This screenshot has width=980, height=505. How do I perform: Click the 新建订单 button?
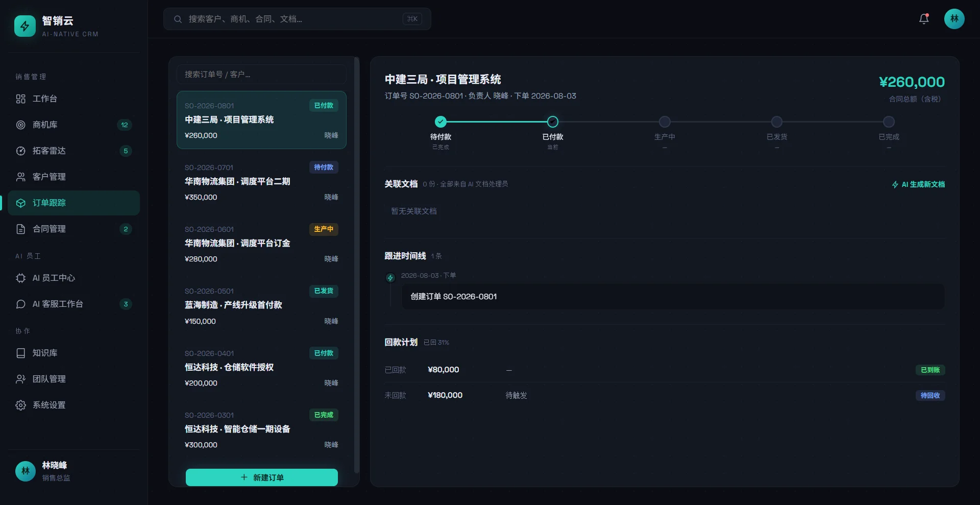[262, 477]
